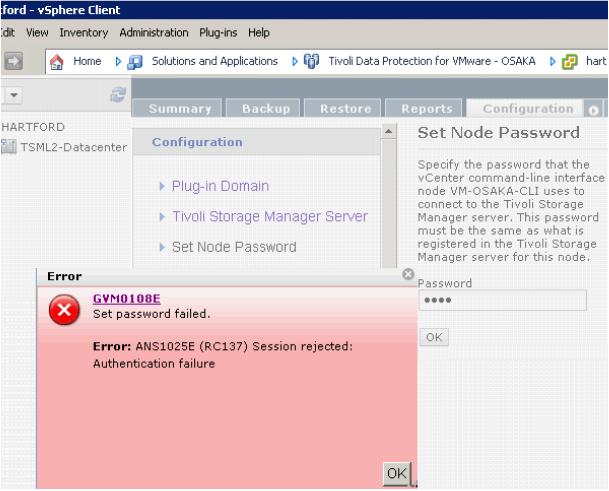This screenshot has height=491, width=609.
Task: Open the Tivoli Storage Manager Server link
Action: tap(270, 216)
